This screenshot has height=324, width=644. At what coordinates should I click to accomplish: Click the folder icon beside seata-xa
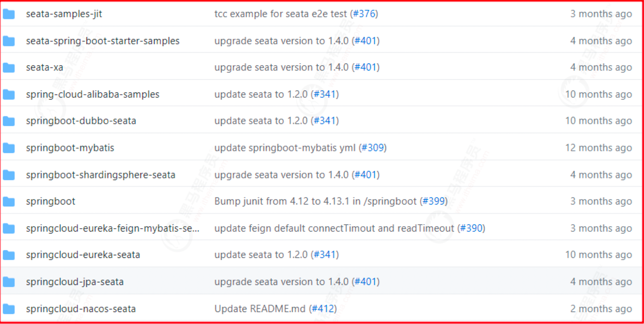point(9,68)
